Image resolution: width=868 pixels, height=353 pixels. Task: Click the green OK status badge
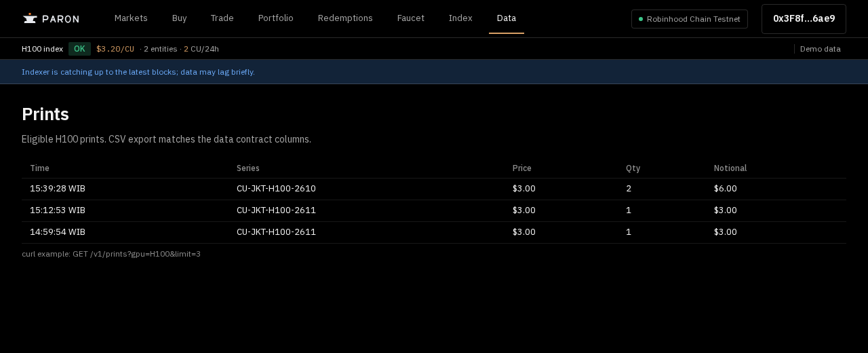(x=79, y=49)
